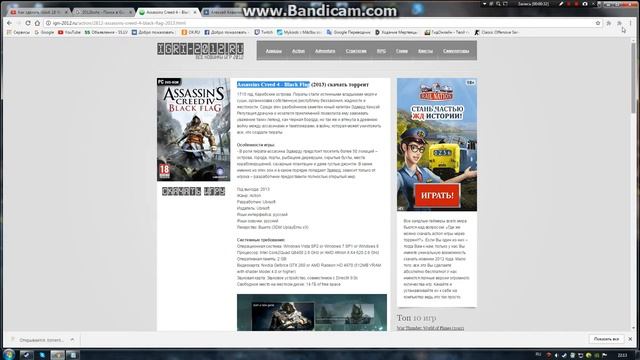
Task: Open the RPG category in the site menu
Action: 381,51
